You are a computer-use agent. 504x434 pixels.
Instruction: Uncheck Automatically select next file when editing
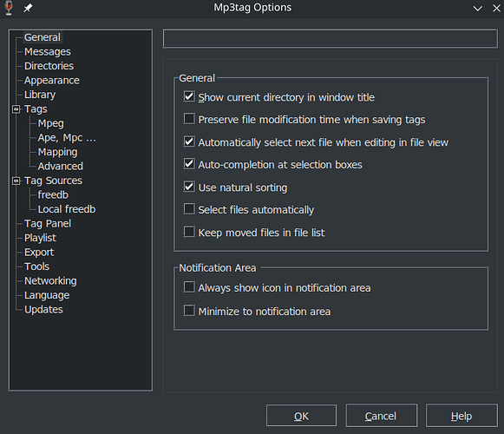189,141
